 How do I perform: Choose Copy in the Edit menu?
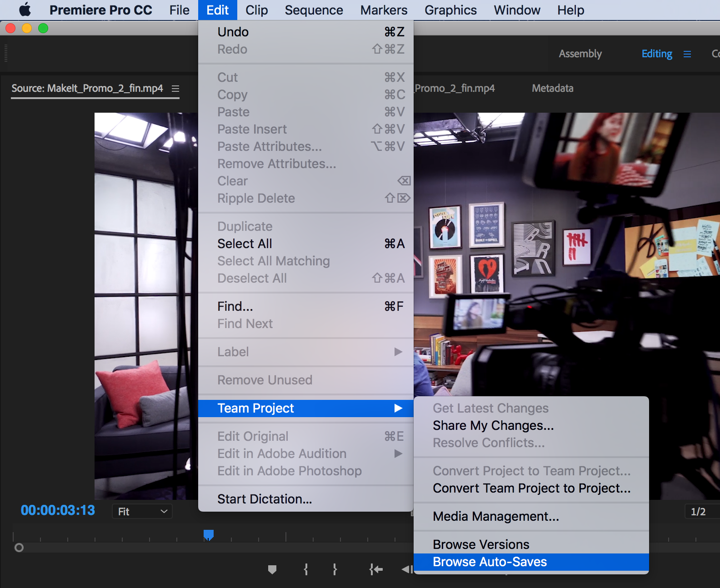(306, 95)
